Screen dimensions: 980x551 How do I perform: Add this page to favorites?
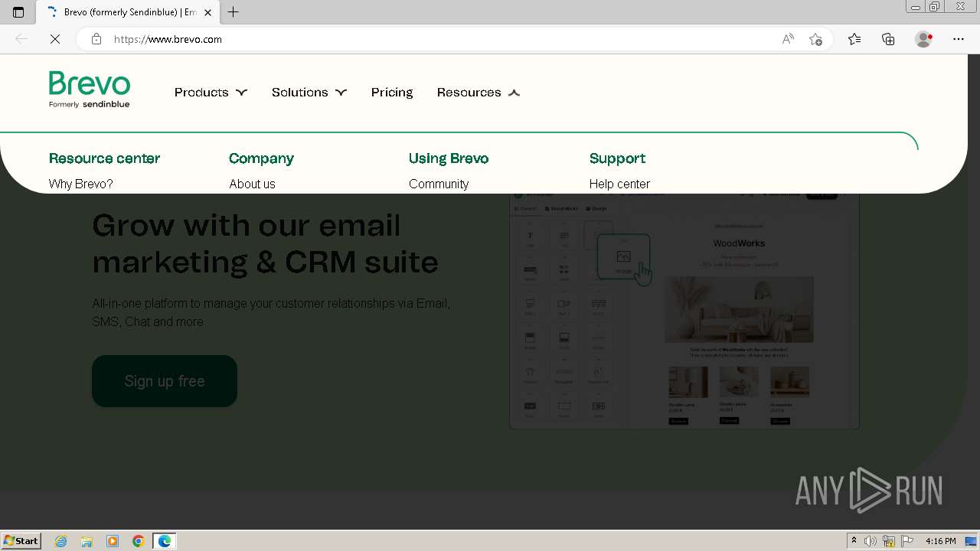coord(815,39)
